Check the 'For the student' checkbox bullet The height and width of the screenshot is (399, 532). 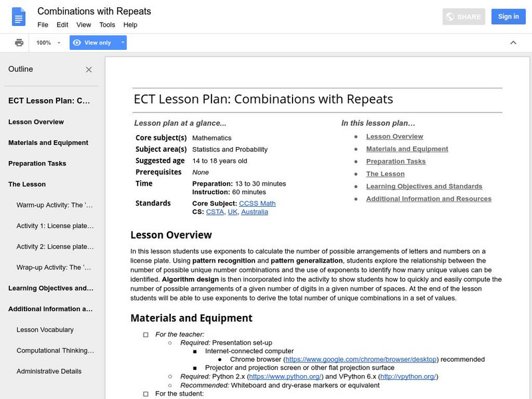pos(146,394)
